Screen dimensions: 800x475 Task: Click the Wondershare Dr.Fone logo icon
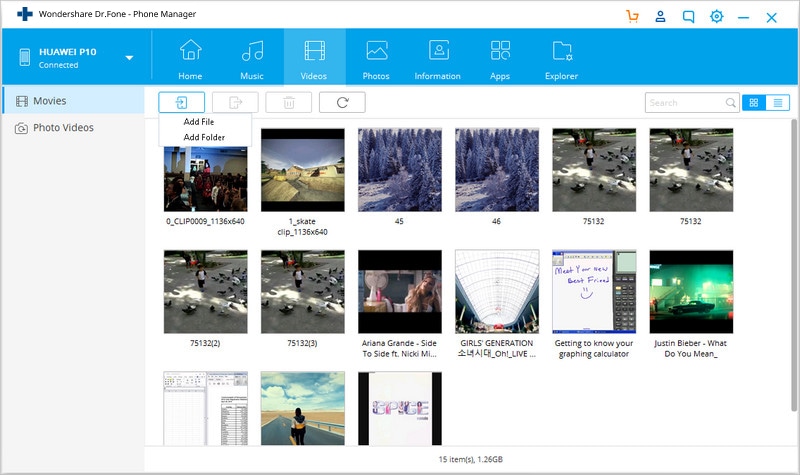[x=24, y=14]
